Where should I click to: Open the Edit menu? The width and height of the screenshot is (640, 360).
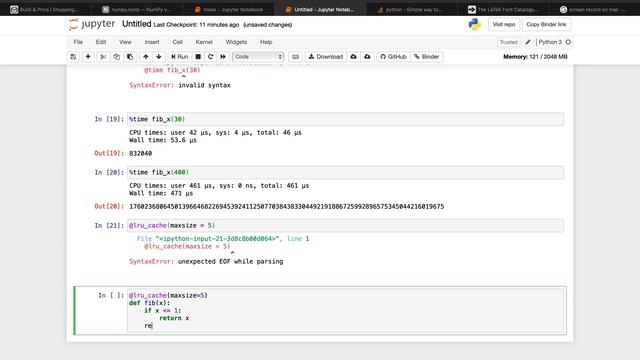[101, 42]
